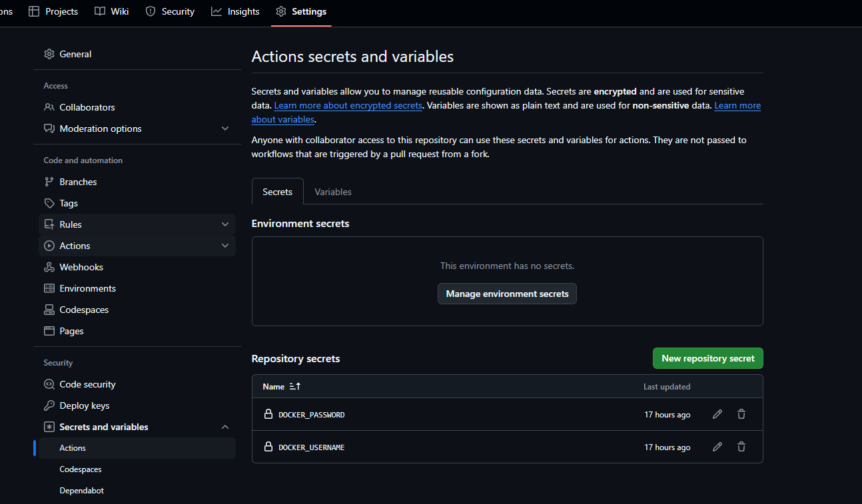Select Dependabot under Secrets and variables
Image resolution: width=862 pixels, height=504 pixels.
click(x=81, y=490)
